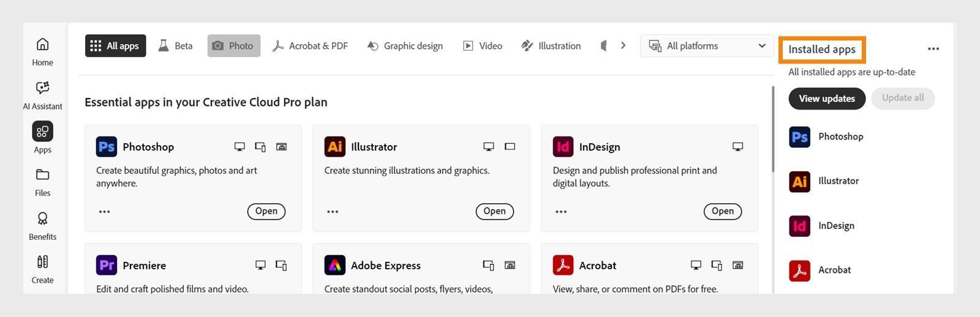The image size is (980, 317).
Task: Click the desktop platform icon on Photoshop card
Action: (x=239, y=147)
